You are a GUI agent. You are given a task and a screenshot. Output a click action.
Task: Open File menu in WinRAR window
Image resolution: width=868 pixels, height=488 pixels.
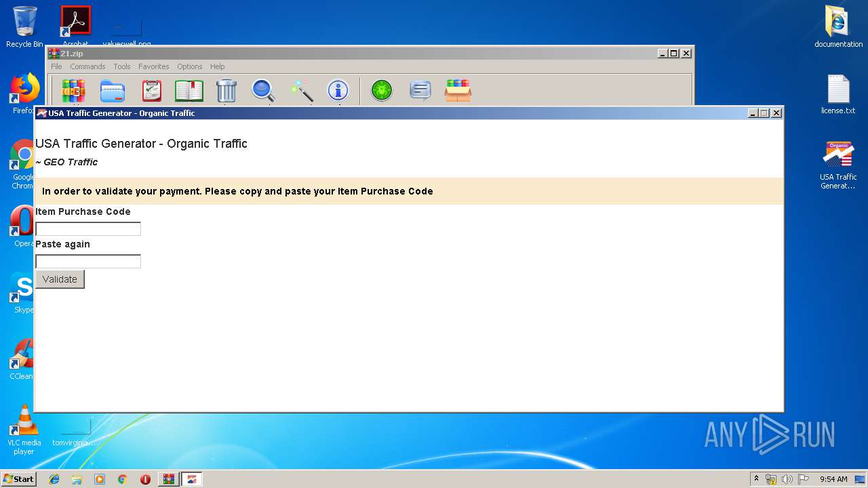coord(56,66)
